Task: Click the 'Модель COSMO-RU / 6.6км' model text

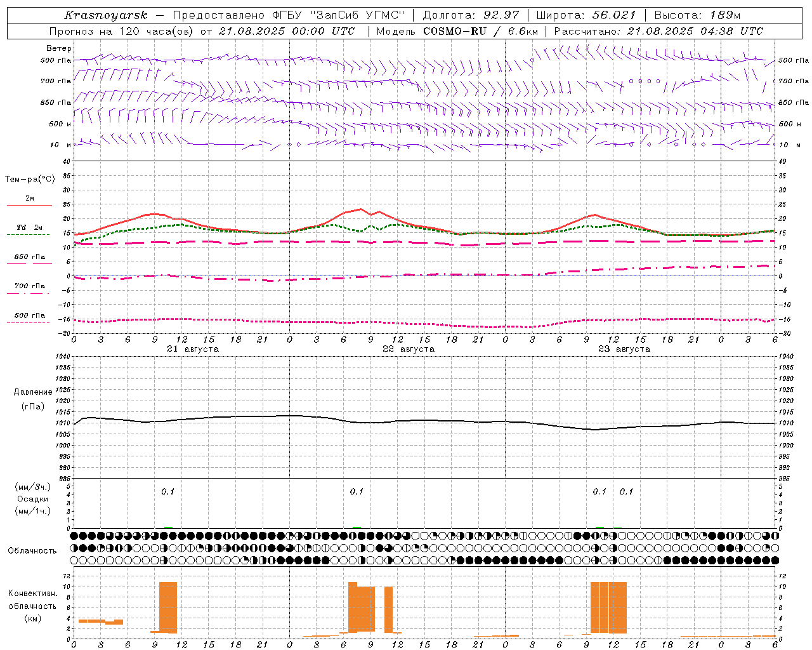Action: pyautogui.click(x=457, y=31)
